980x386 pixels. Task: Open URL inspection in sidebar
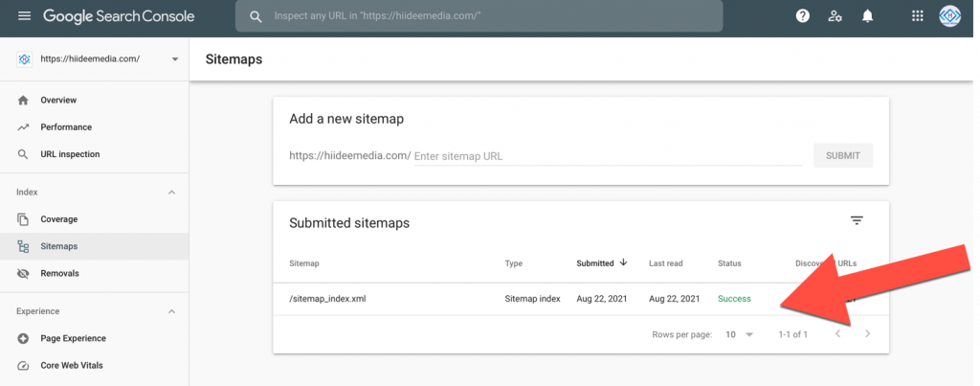pos(95,154)
